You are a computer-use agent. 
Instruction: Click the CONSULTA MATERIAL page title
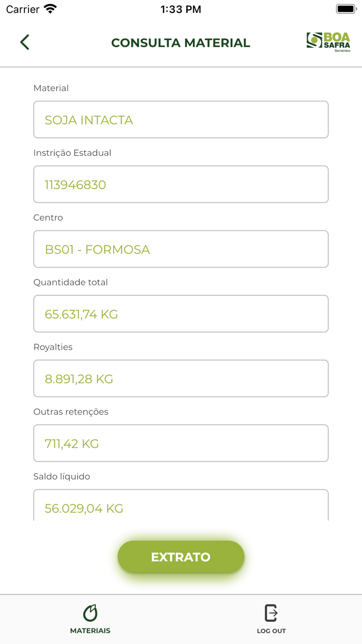pos(180,43)
